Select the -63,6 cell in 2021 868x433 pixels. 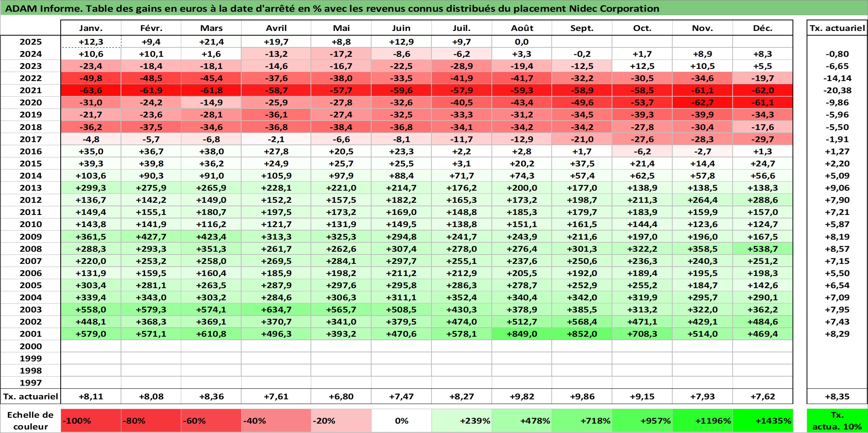point(91,90)
